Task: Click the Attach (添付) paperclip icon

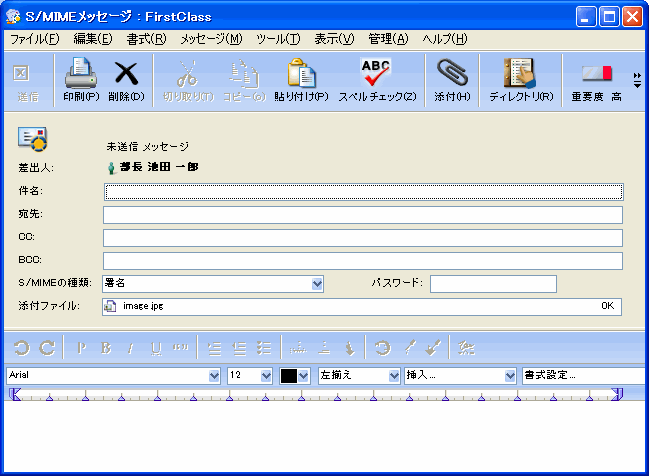Action: pyautogui.click(x=452, y=73)
